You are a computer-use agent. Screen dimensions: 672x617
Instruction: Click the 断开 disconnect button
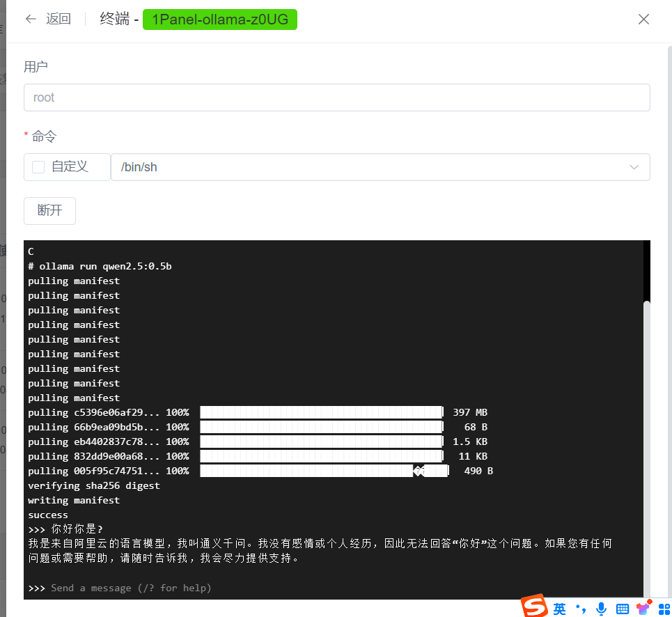tap(49, 210)
